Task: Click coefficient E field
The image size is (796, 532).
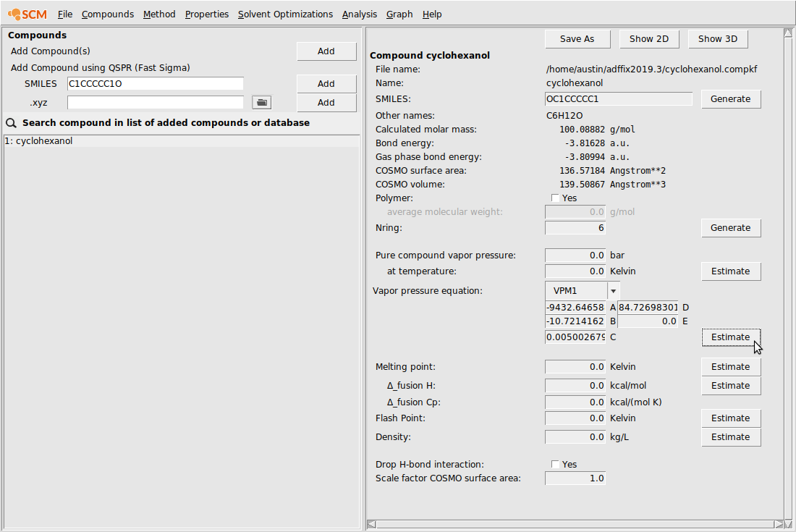Action: (x=648, y=321)
